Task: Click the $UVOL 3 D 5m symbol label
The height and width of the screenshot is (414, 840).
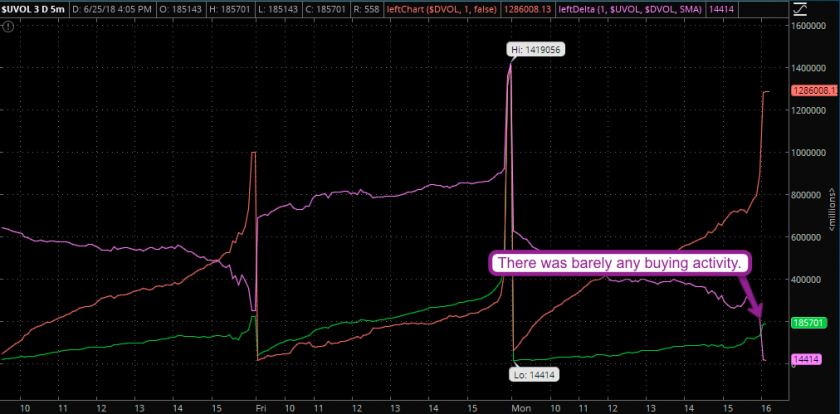Action: (x=35, y=10)
